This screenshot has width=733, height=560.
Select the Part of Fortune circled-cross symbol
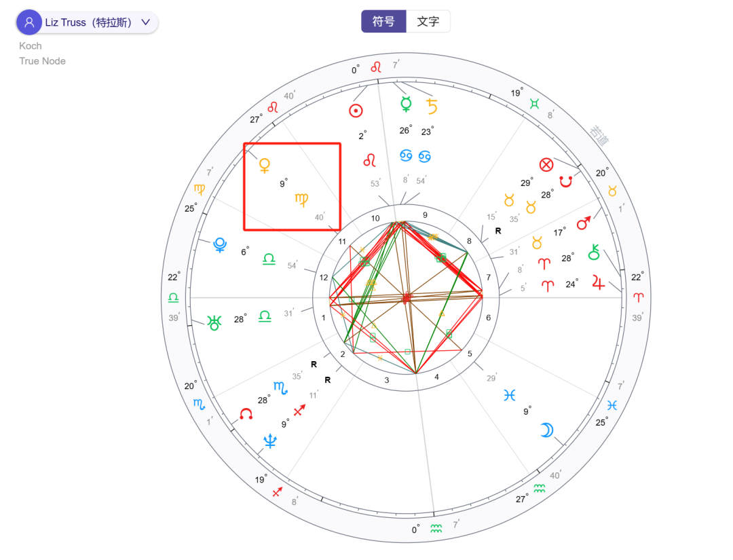click(x=546, y=164)
